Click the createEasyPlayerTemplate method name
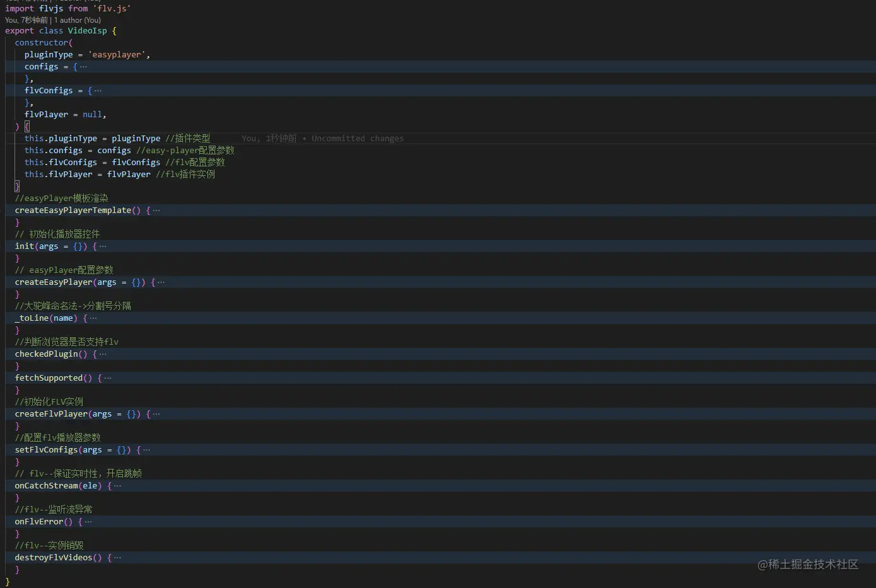876x588 pixels. 73,210
